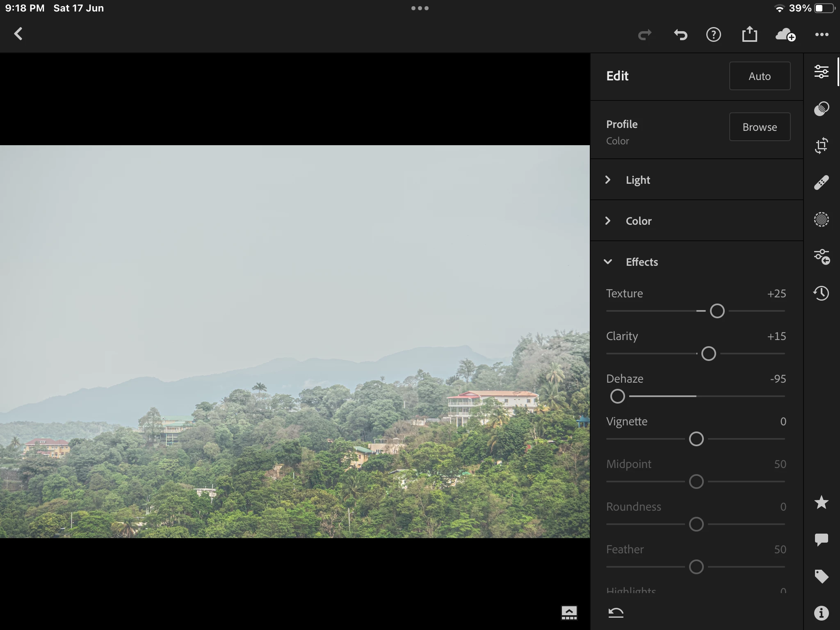Open the star Rate and review icon
Screen dimensions: 840x630
coord(821,502)
